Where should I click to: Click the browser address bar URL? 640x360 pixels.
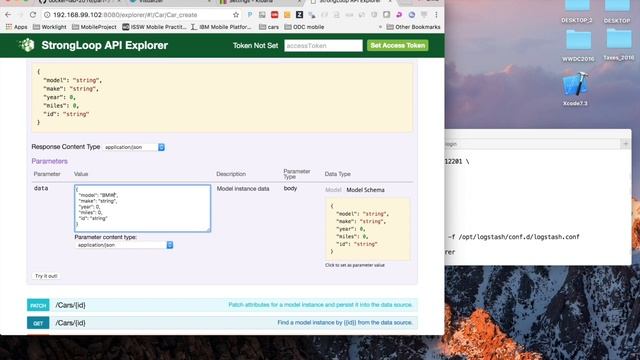click(x=125, y=15)
